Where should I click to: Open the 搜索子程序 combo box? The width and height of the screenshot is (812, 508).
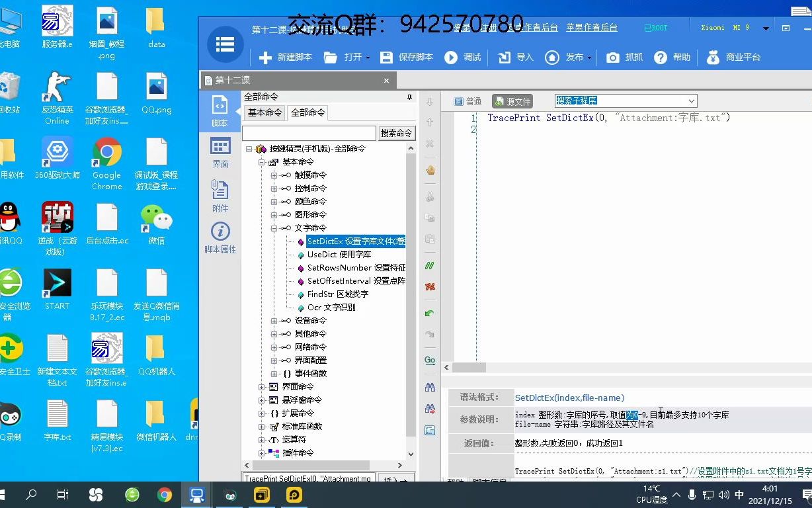click(x=691, y=101)
